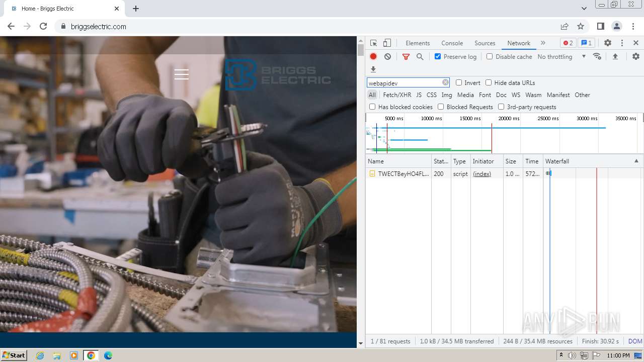Click the page vertical scrollbar thumb
This screenshot has width=644, height=362.
[360, 50]
